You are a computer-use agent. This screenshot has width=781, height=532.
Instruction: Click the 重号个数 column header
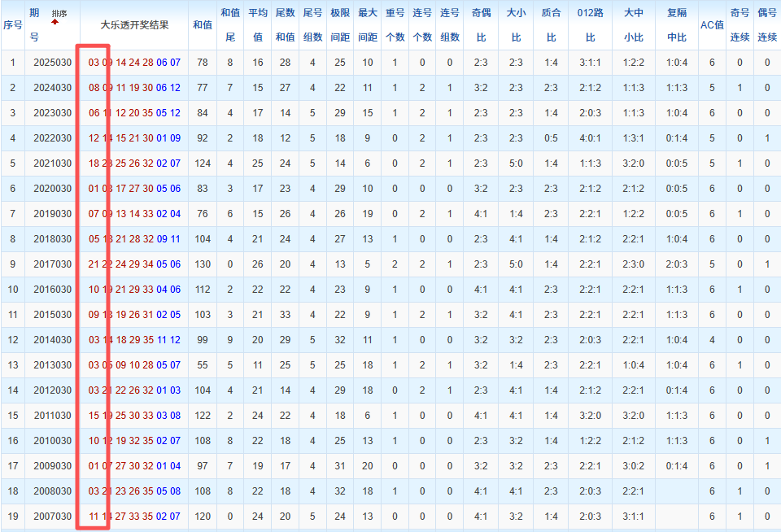[x=395, y=25]
